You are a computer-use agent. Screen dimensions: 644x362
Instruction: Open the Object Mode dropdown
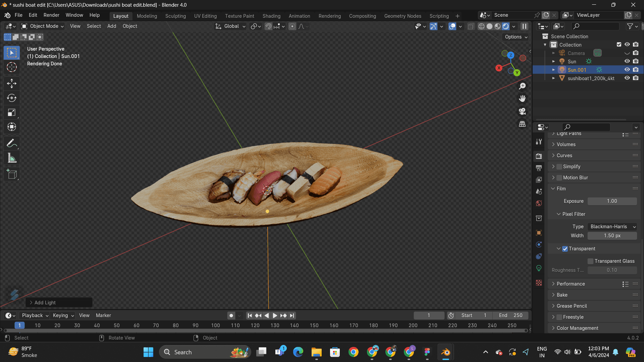pos(43,26)
